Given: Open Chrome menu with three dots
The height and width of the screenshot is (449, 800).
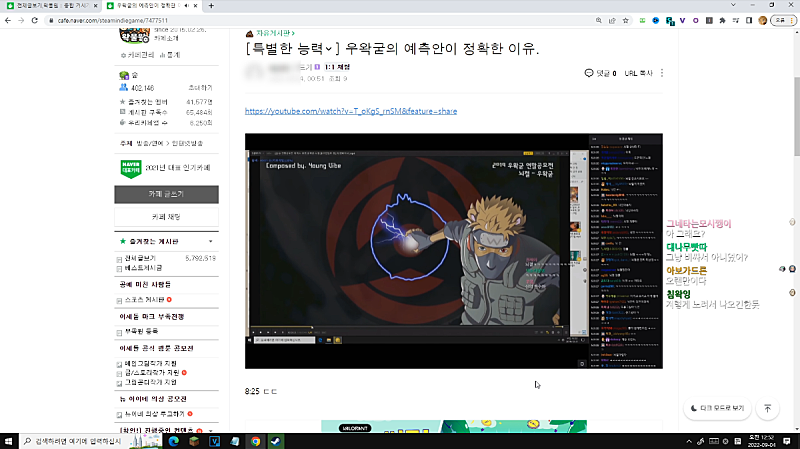Looking at the screenshot, I should pyautogui.click(x=792, y=20).
